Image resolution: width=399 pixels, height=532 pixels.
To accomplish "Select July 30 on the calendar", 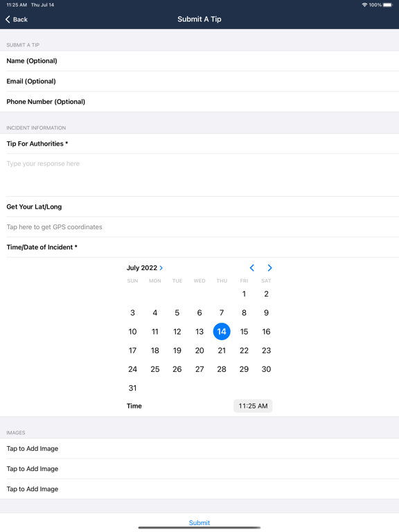I will (266, 369).
